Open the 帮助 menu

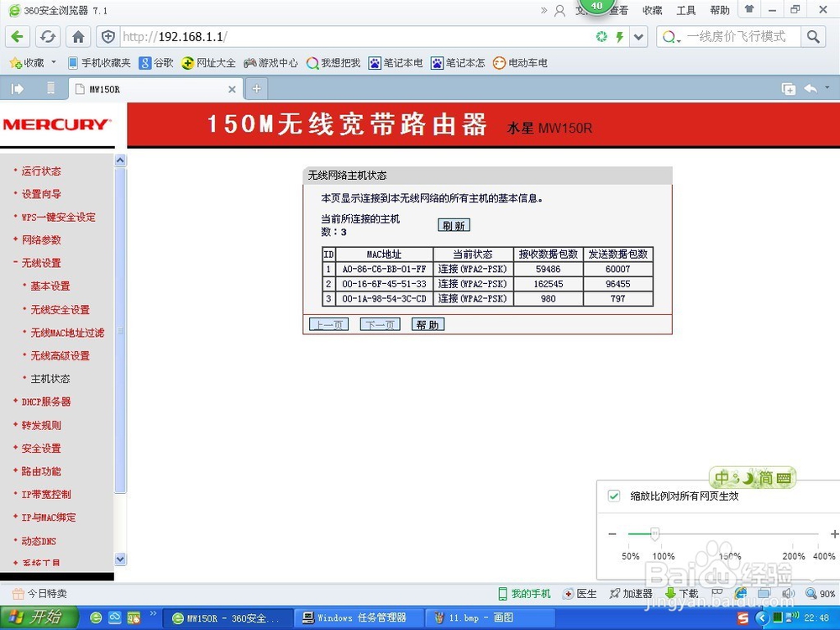tap(720, 10)
